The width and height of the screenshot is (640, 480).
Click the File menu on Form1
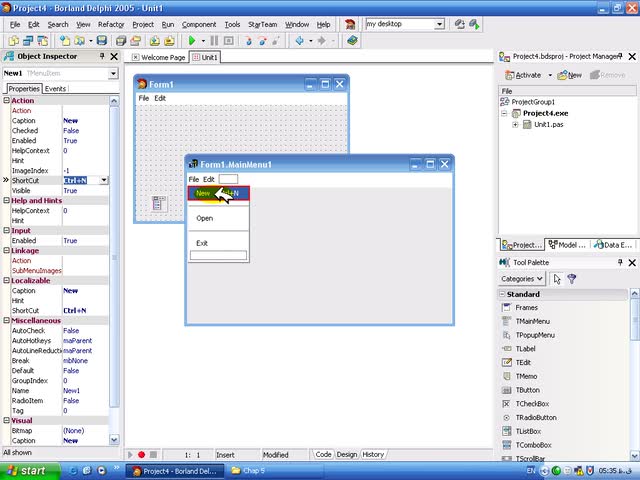point(144,98)
